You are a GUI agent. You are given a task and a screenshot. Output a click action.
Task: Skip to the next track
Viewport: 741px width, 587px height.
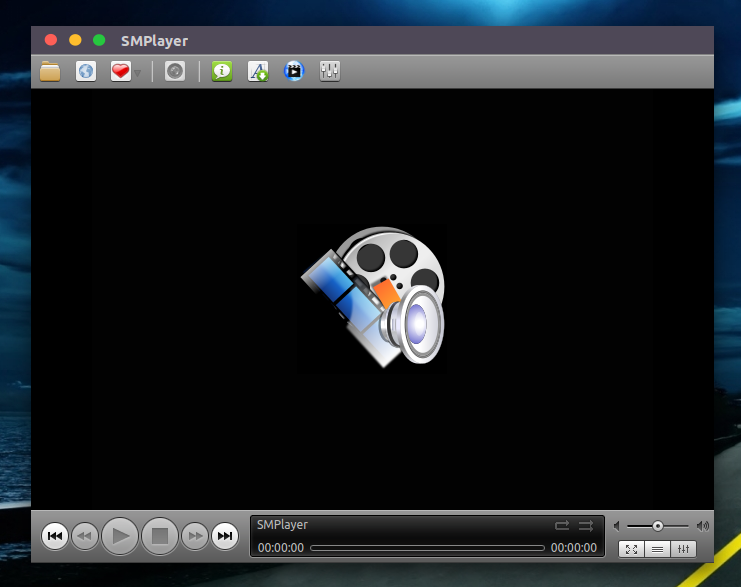pos(225,536)
